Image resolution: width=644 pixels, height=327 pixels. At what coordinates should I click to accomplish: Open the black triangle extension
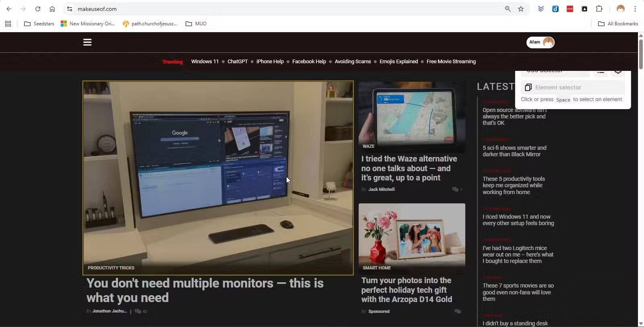584,9
